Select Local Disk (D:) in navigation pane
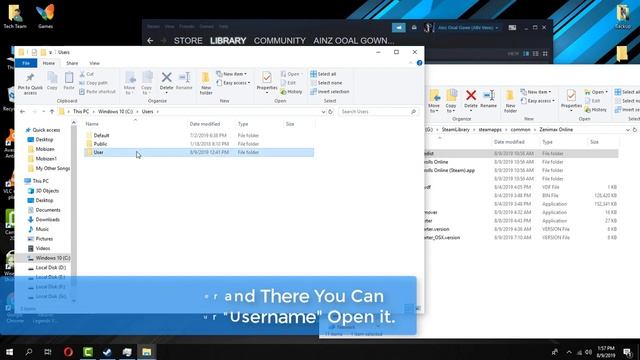 [51, 268]
